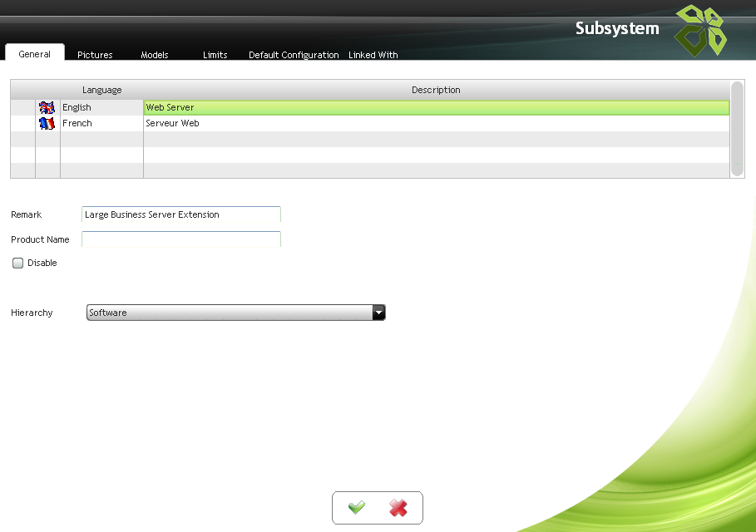Click the red X cancel icon
This screenshot has height=532, width=756.
(398, 508)
